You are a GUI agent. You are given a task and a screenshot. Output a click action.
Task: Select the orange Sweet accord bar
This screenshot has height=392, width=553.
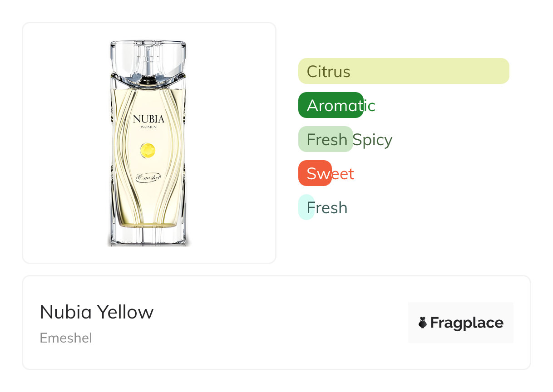[314, 173]
